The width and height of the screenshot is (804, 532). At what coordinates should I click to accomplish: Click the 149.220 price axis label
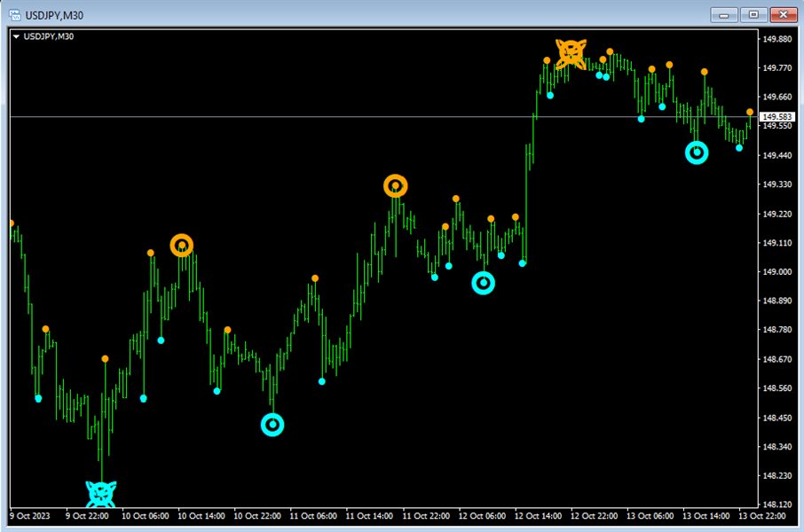tap(777, 215)
